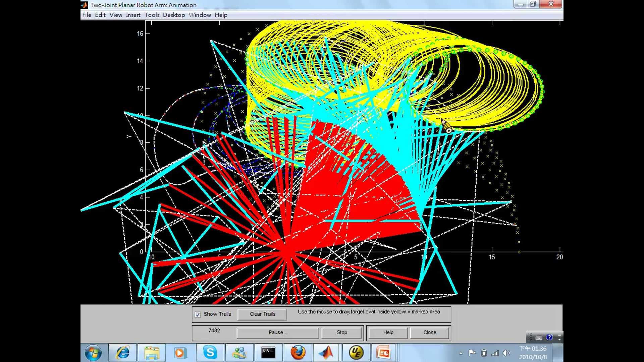Launch Skype from the taskbar
The height and width of the screenshot is (362, 644).
click(210, 353)
